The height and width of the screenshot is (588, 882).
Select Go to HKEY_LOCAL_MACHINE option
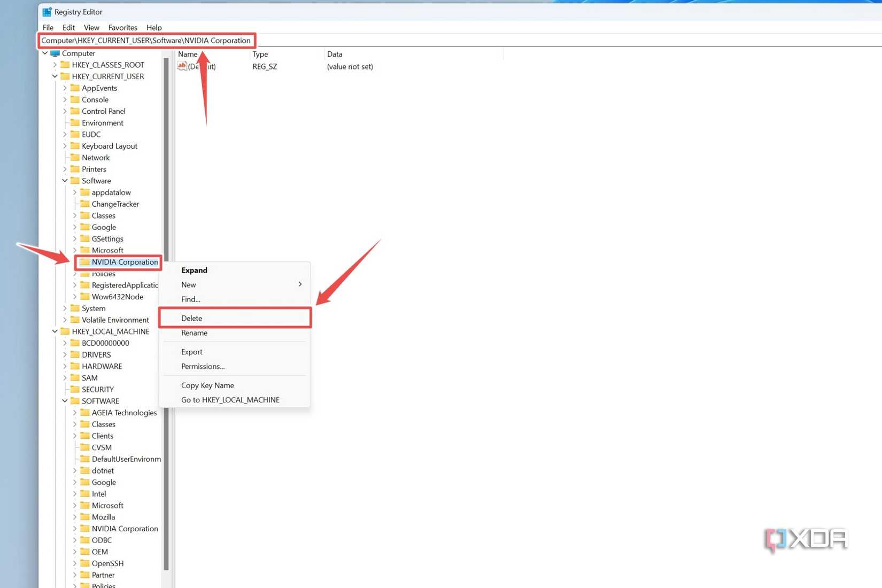(230, 399)
